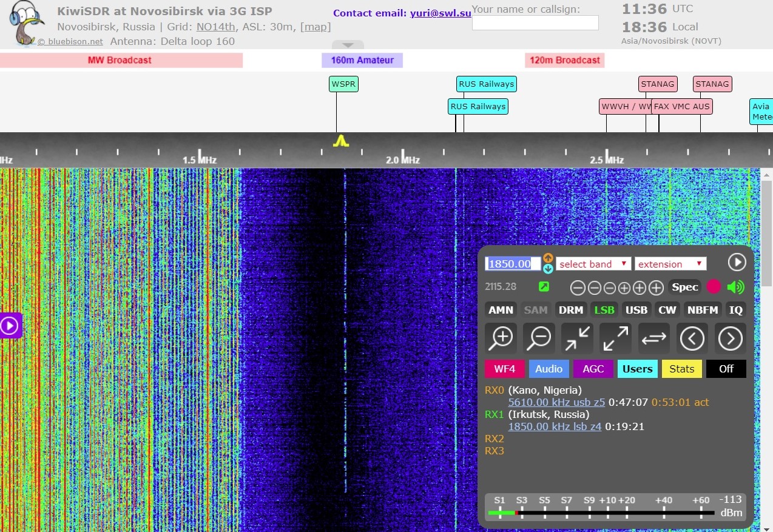This screenshot has height=532, width=773.
Task: Open the map link for the receiver
Action: 316,27
